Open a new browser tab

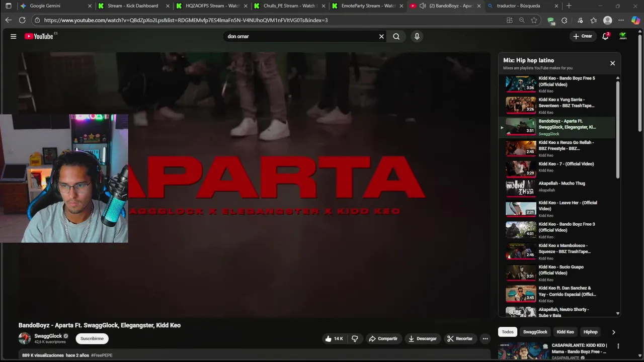tap(569, 6)
